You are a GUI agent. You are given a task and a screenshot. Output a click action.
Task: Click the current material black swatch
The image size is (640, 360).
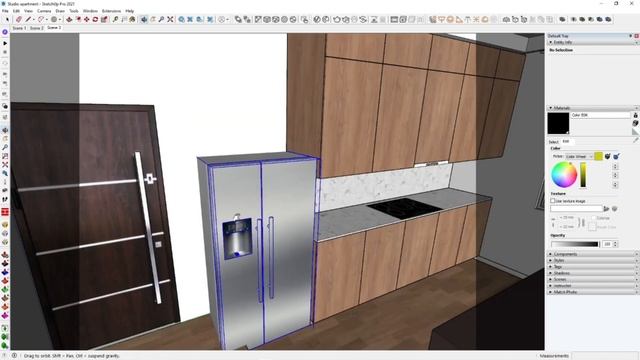pos(558,123)
